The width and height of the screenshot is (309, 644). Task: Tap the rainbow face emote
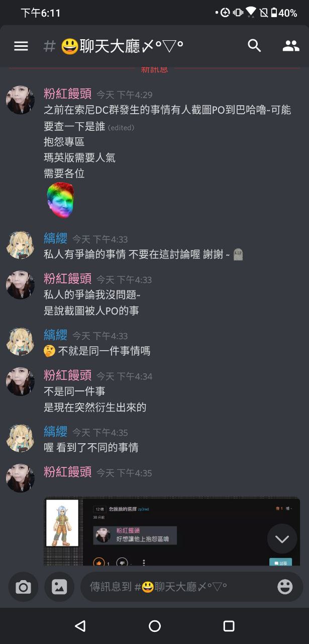(60, 200)
